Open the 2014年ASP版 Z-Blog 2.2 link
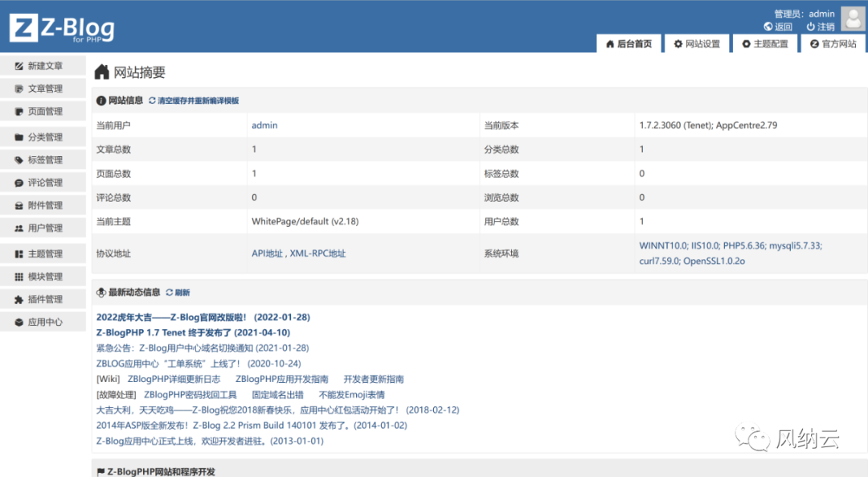The width and height of the screenshot is (868, 477). (x=252, y=426)
